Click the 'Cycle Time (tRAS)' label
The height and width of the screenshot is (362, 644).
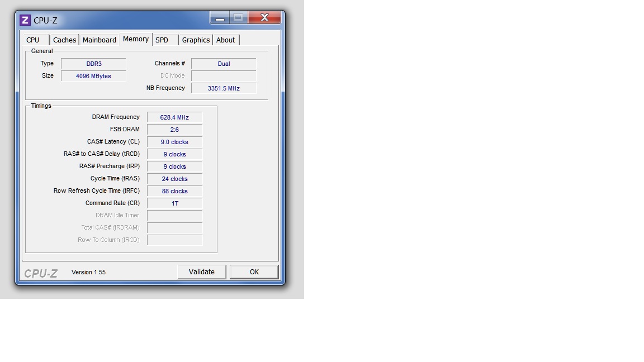pyautogui.click(x=115, y=179)
